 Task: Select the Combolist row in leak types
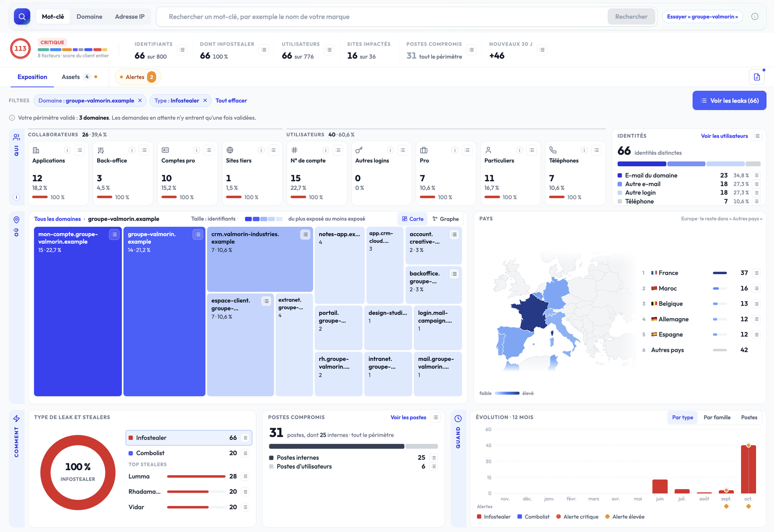[189, 453]
